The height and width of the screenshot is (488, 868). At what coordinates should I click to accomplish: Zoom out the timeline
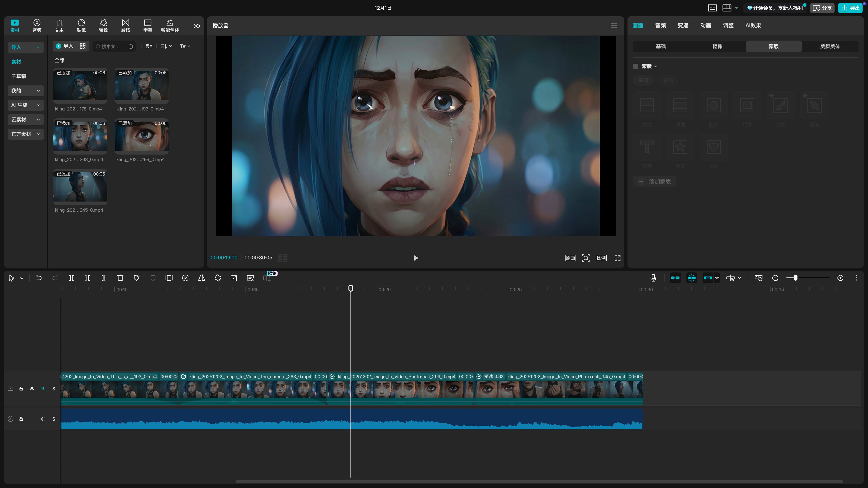pyautogui.click(x=775, y=278)
